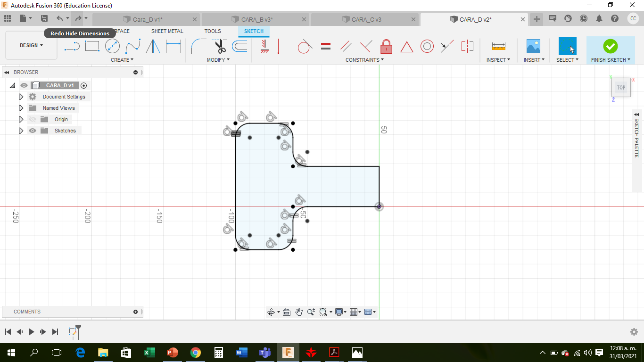
Task: Open the DESIGN workspace dropdown
Action: click(x=31, y=45)
